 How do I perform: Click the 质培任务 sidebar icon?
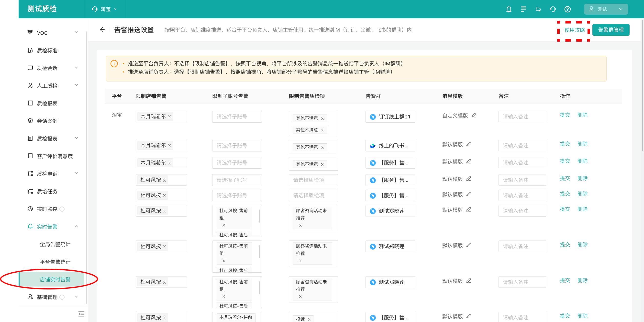pyautogui.click(x=30, y=191)
